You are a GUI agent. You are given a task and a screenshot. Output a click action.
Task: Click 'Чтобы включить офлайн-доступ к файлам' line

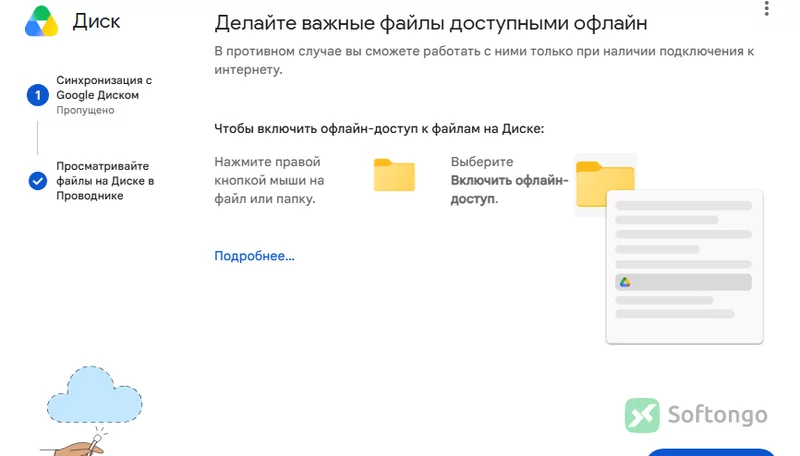pyautogui.click(x=379, y=129)
